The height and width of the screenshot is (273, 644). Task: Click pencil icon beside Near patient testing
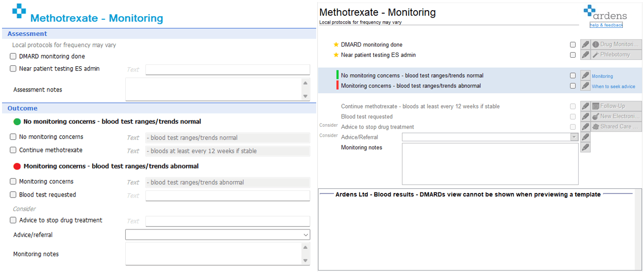[585, 55]
